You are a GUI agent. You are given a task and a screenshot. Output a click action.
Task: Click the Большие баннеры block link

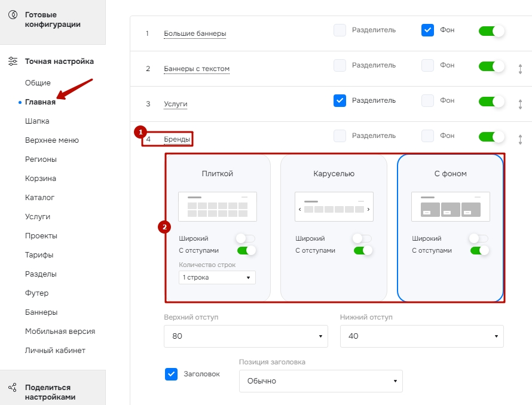pos(195,33)
